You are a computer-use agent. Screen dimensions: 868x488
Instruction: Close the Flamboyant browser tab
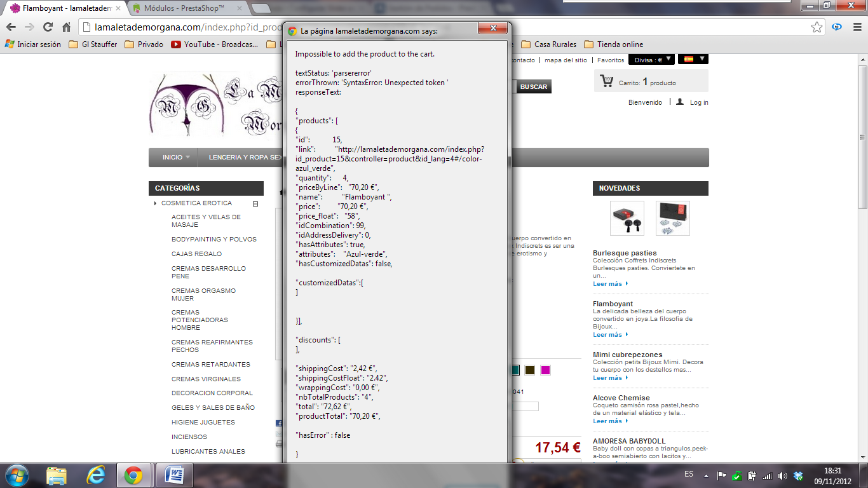(x=119, y=9)
